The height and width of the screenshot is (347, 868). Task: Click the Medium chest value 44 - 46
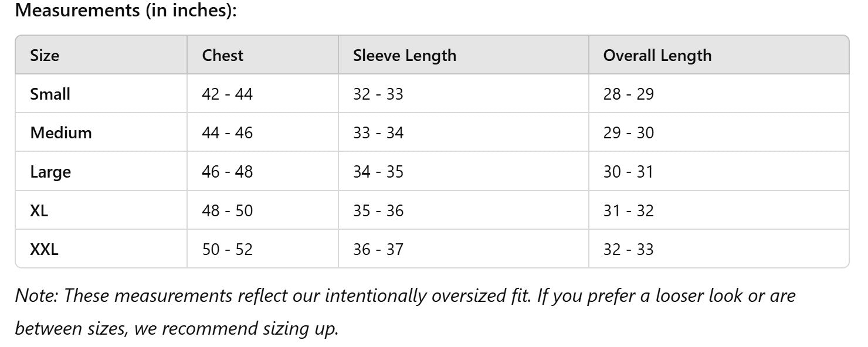click(227, 132)
